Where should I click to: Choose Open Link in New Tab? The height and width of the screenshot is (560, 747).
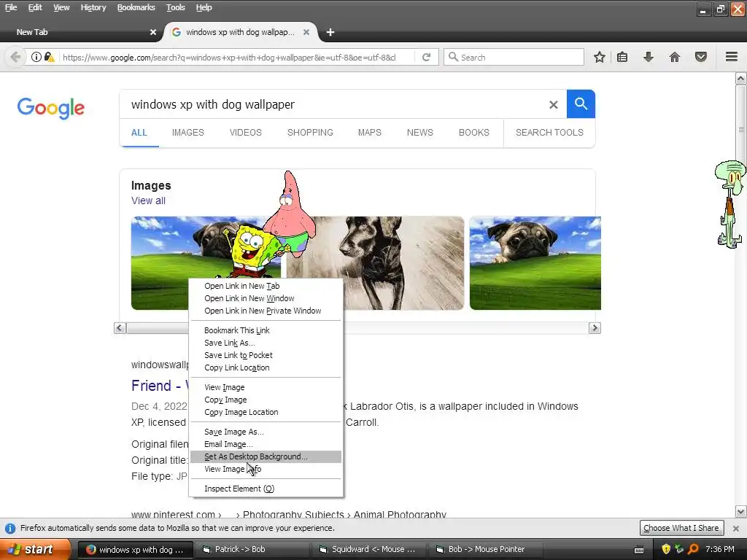pos(266,286)
